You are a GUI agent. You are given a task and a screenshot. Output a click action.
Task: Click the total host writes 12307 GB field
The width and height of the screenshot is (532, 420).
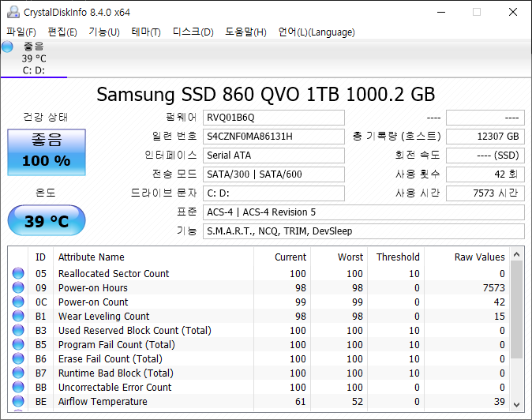pos(485,137)
